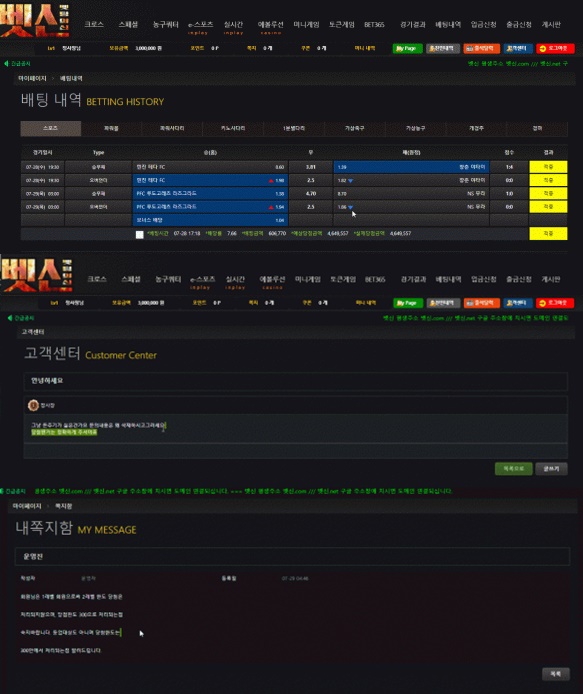Click the red logout button above Betting History

[555, 48]
